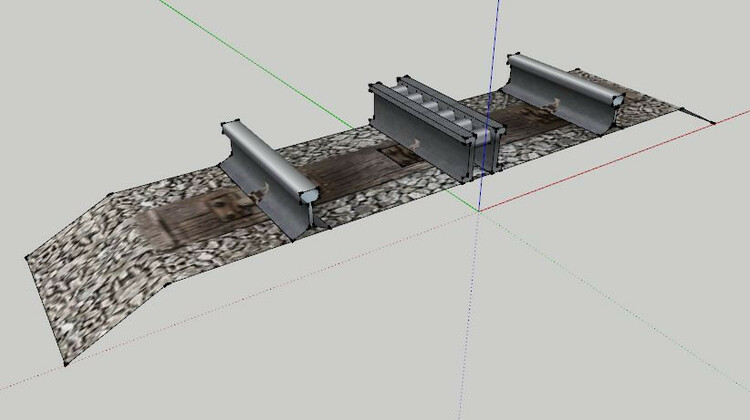The height and width of the screenshot is (420, 750).
Task: Select the sloped gravel ballast face at left end
Action: pyautogui.click(x=91, y=280)
